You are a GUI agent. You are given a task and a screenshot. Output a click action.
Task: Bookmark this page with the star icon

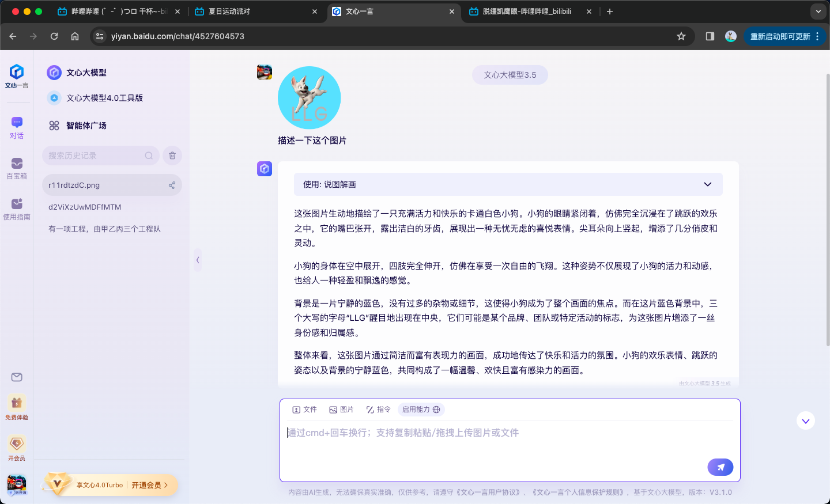click(681, 36)
